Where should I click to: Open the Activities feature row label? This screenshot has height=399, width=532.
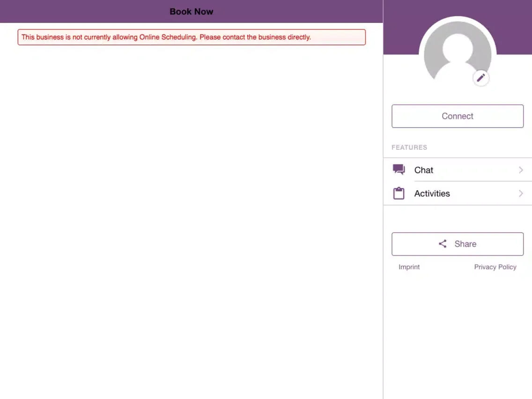[x=432, y=193]
